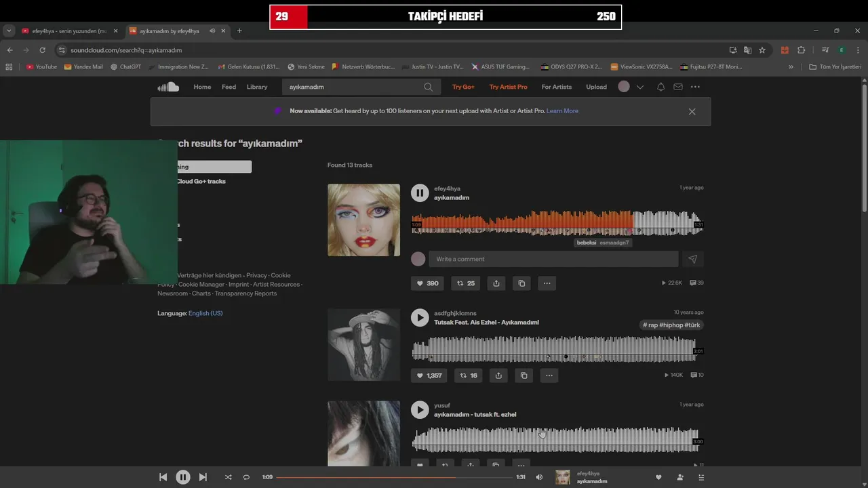Click the search magnifier icon

pos(428,87)
